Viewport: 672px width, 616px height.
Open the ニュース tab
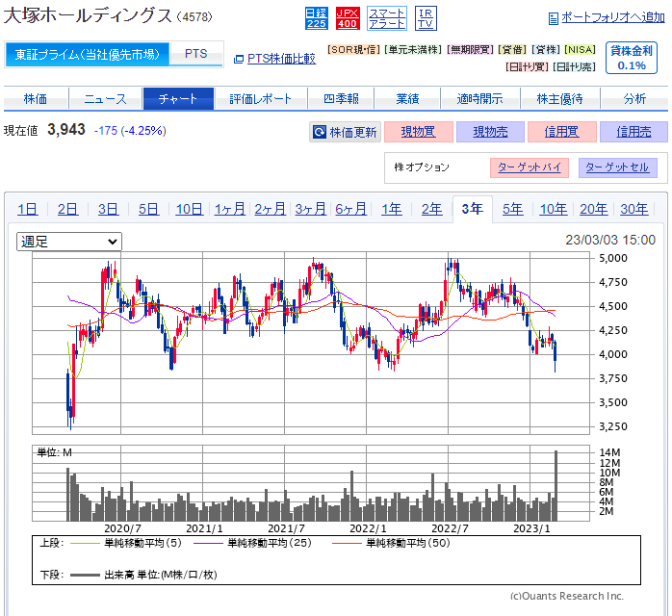(106, 99)
